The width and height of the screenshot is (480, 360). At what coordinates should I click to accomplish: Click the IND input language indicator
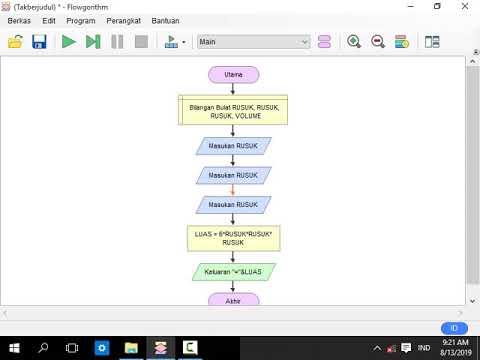pyautogui.click(x=424, y=348)
